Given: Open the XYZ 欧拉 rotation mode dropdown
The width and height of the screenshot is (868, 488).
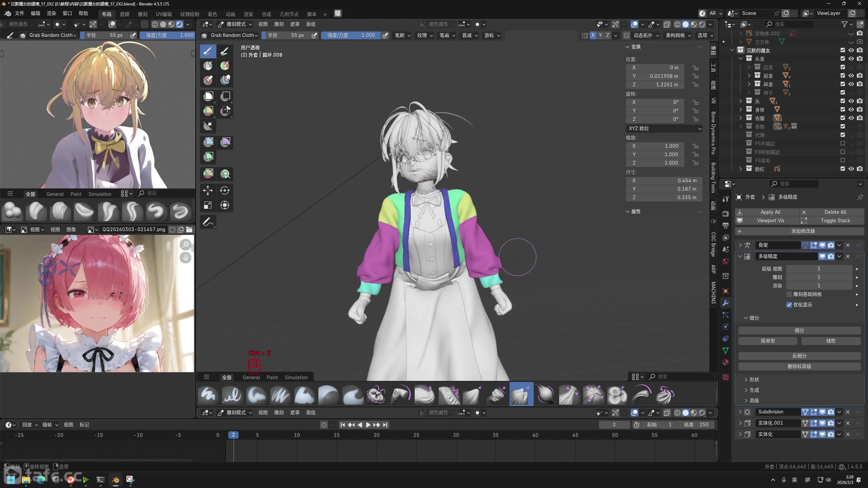Looking at the screenshot, I should click(x=664, y=128).
